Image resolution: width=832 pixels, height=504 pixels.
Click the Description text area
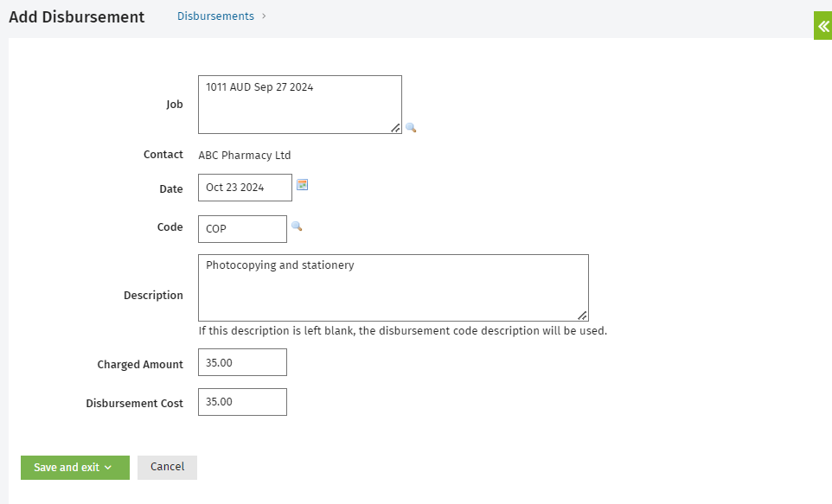394,288
